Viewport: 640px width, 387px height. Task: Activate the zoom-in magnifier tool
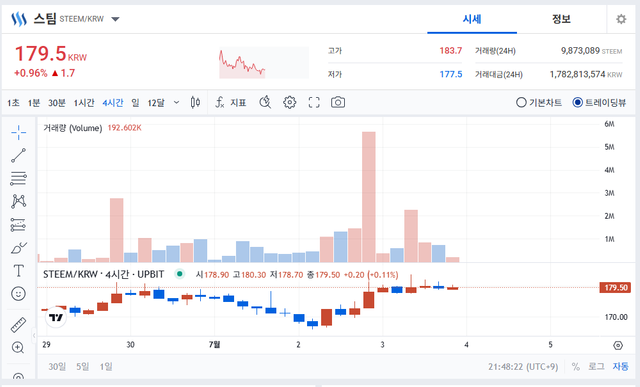pyautogui.click(x=18, y=347)
